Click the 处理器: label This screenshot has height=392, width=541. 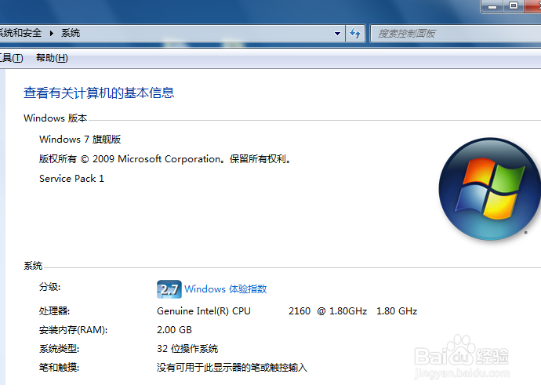[x=55, y=311]
